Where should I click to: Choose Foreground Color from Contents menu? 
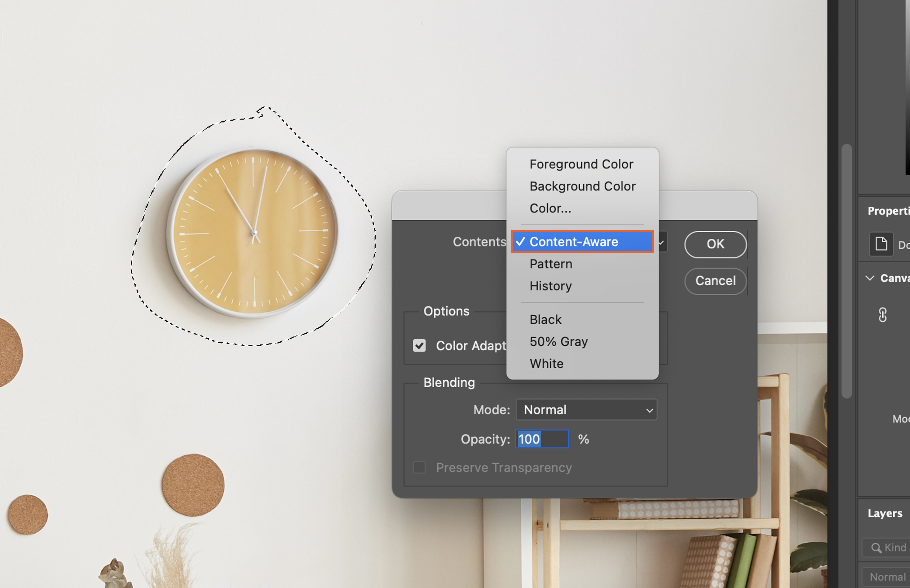tap(581, 164)
